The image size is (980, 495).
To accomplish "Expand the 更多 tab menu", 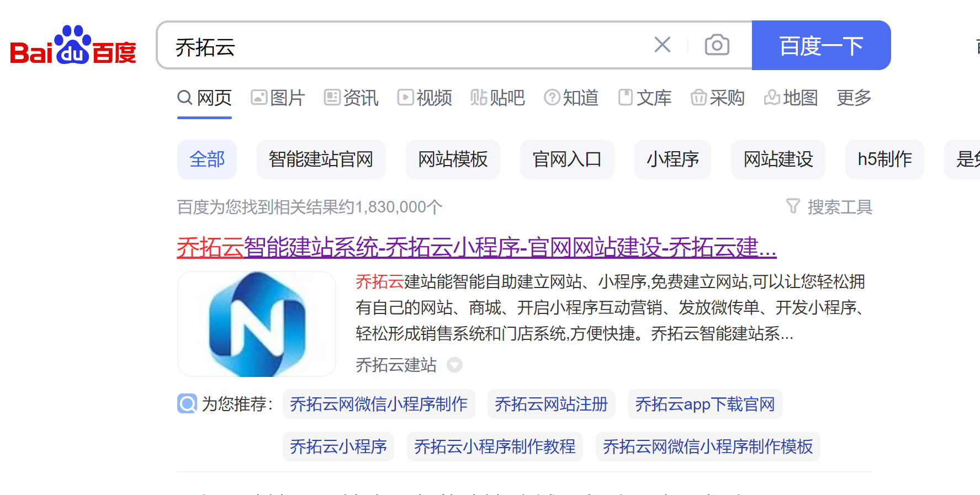I will click(x=854, y=98).
